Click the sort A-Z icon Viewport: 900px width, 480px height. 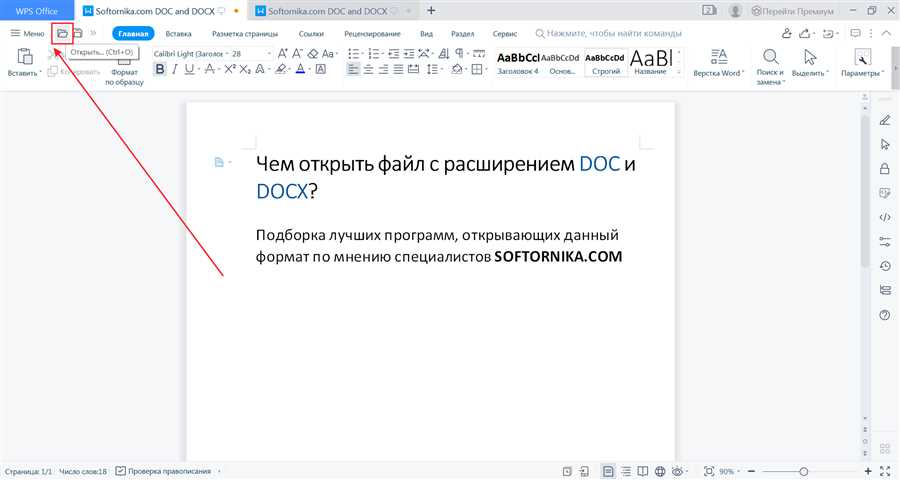click(x=444, y=53)
